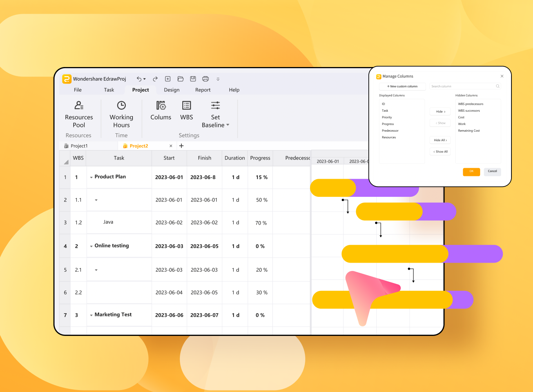Select the 2023-06-8 finish date cell
The image size is (533, 392).
click(x=204, y=177)
